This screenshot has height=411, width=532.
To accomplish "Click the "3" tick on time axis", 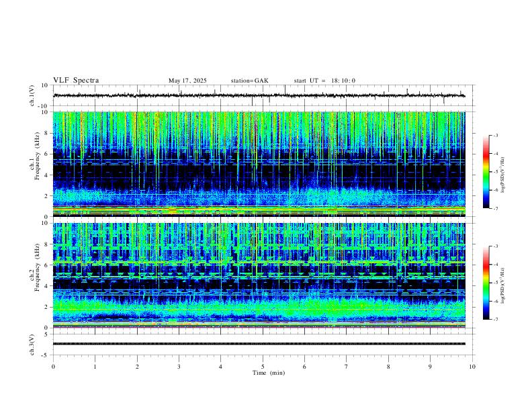I will pos(179,367).
